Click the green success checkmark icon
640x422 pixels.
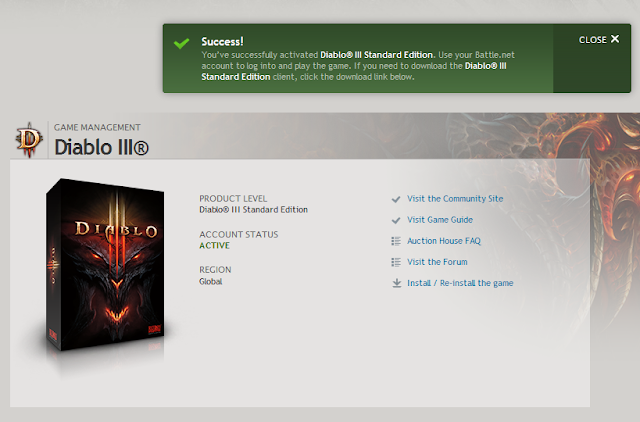click(x=181, y=43)
